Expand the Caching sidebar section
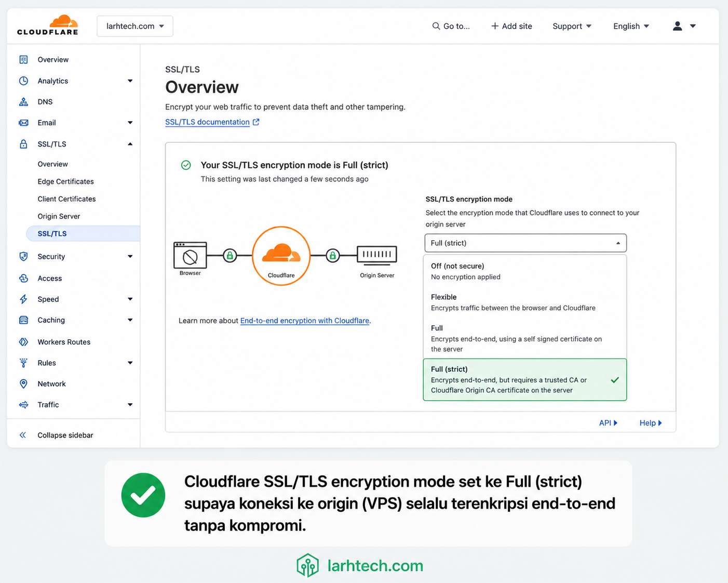 130,320
